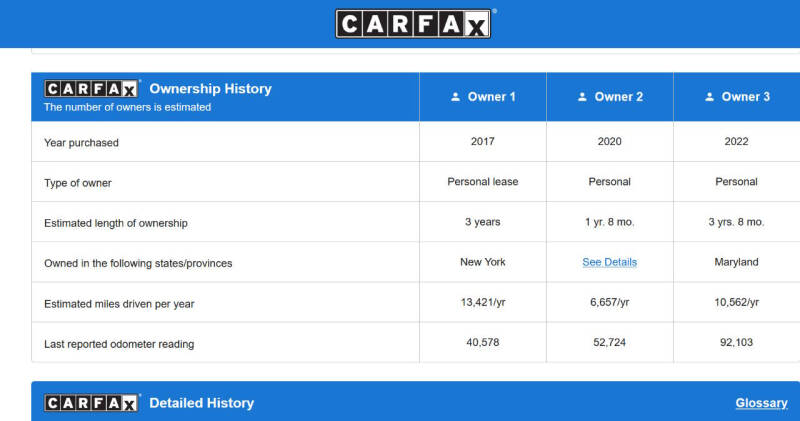This screenshot has width=800, height=421.
Task: Click CARFAX logo in Detailed History header
Action: 91,403
